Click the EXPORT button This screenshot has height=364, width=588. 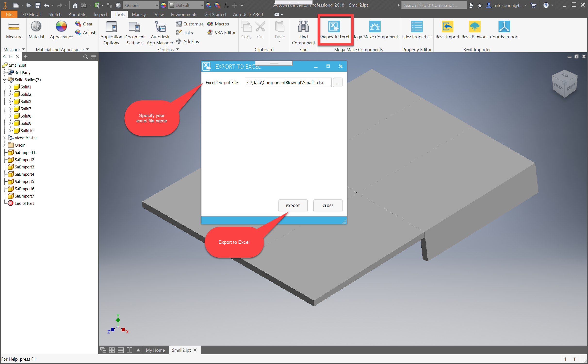click(293, 206)
